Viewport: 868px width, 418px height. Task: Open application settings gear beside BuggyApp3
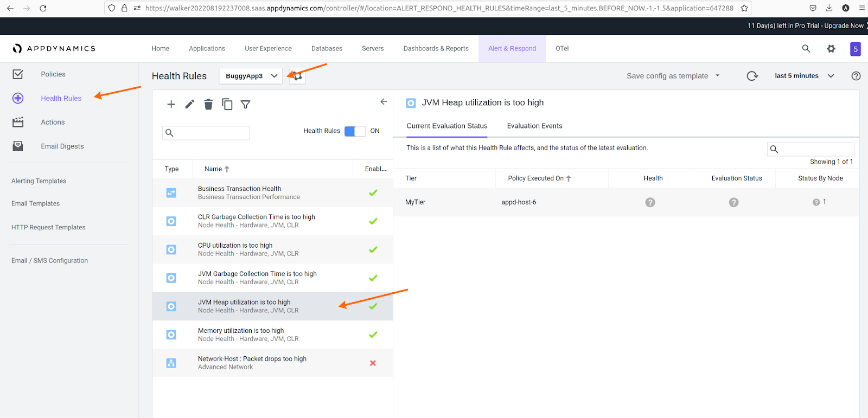pyautogui.click(x=297, y=76)
